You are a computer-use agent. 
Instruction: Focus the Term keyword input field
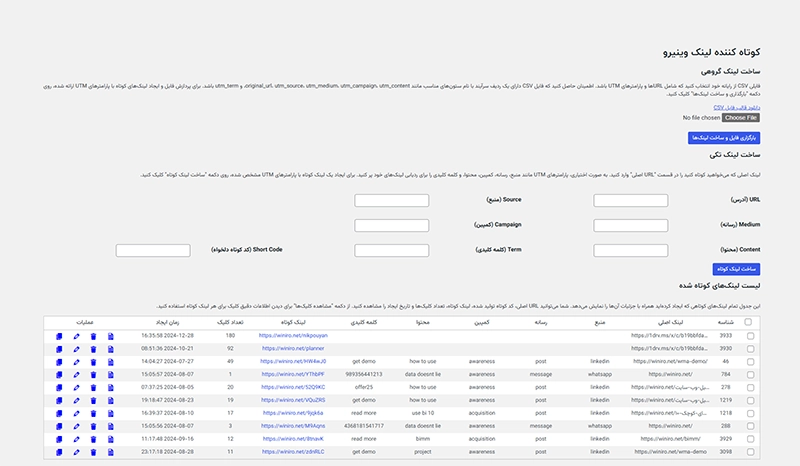click(392, 250)
